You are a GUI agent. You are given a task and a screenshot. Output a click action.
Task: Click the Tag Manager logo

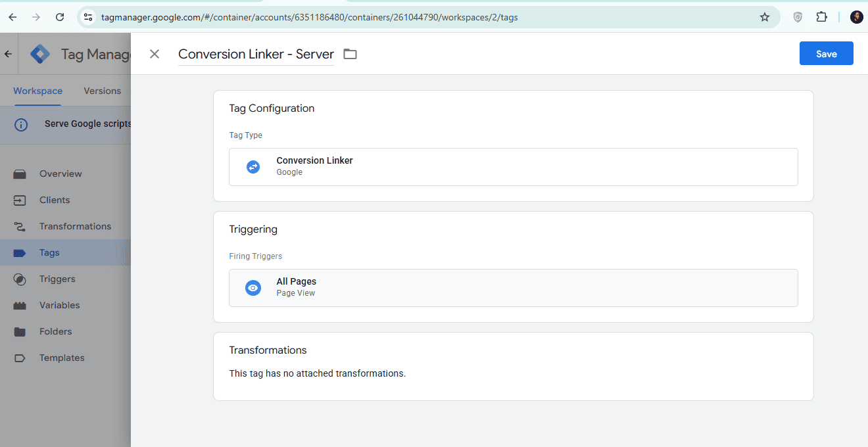pyautogui.click(x=40, y=54)
